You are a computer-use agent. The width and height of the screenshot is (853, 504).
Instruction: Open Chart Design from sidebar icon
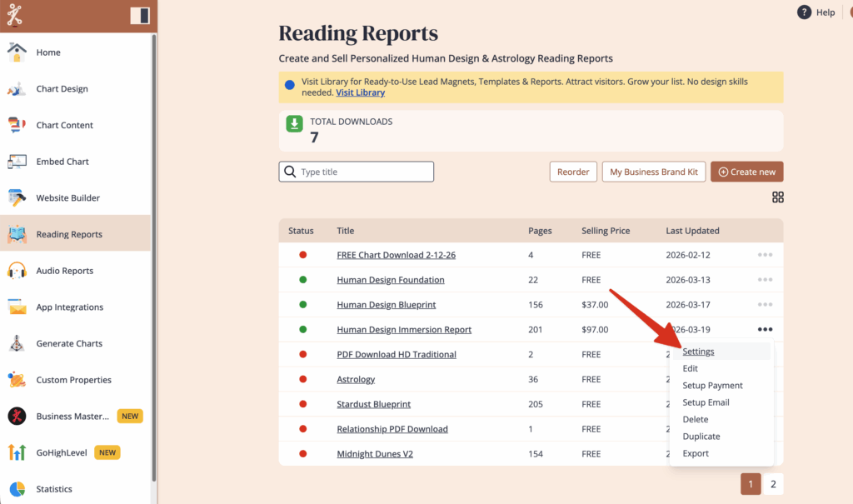17,89
